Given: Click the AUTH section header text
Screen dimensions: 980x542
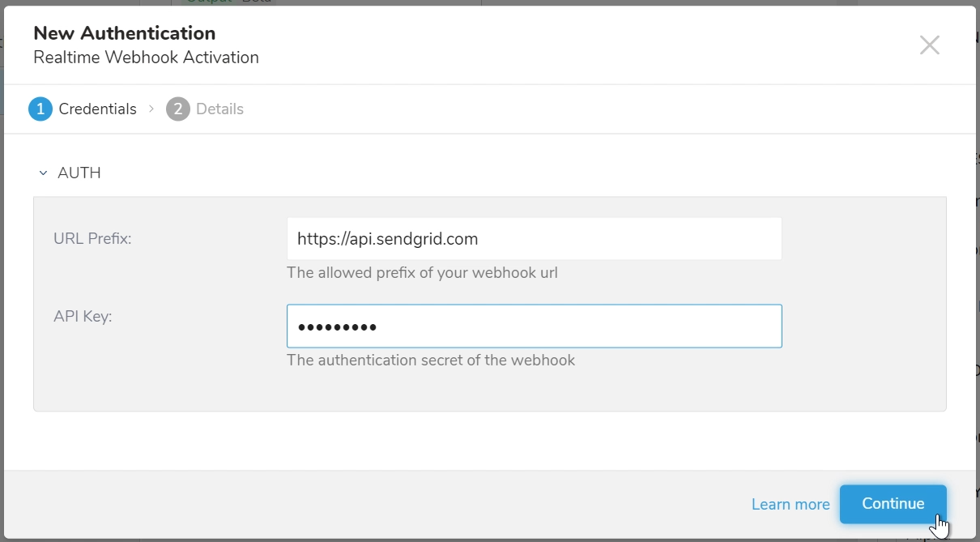Looking at the screenshot, I should coord(79,173).
